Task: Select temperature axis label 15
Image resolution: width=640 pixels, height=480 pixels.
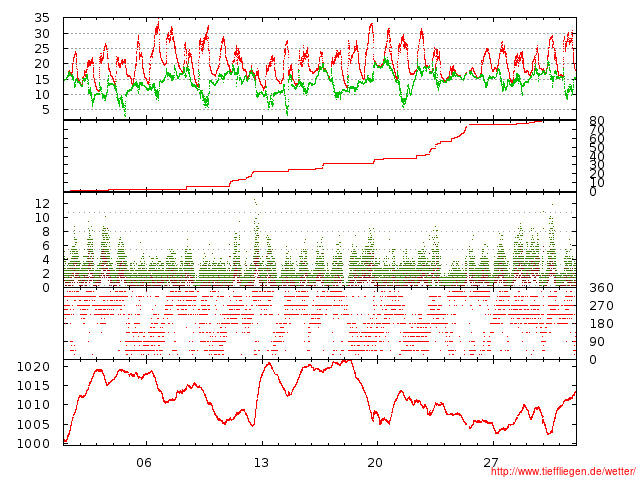Action: tap(42, 79)
